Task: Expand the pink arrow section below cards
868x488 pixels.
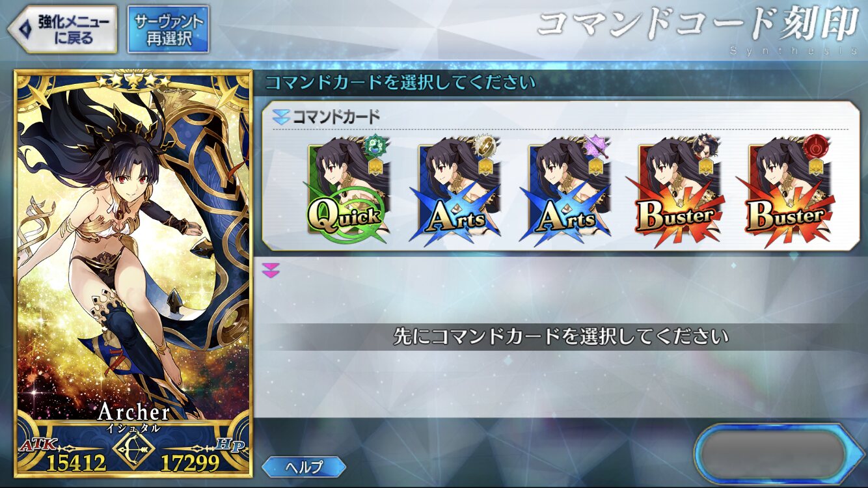Action: [270, 270]
